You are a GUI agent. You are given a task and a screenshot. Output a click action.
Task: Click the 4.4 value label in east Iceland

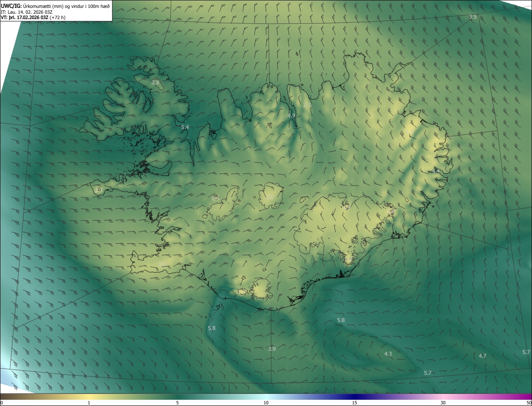point(436,171)
